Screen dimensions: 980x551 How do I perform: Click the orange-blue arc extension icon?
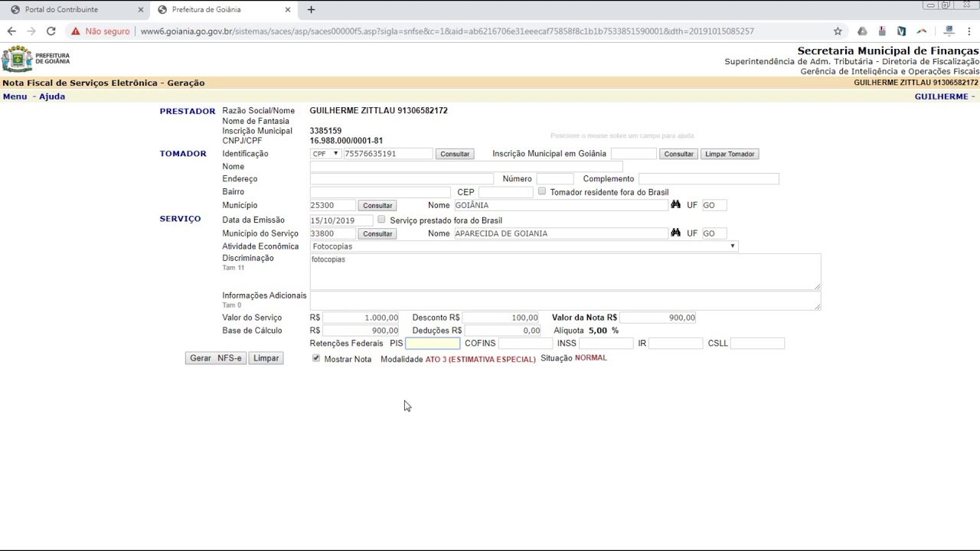click(x=922, y=31)
